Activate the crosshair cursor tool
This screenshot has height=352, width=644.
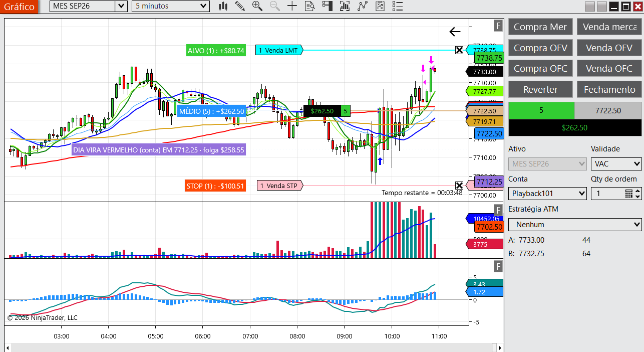(292, 6)
